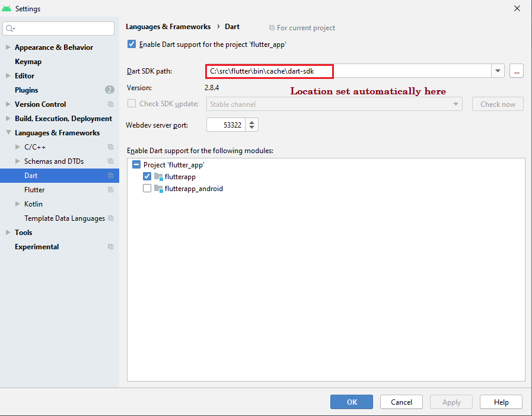
Task: Click the project-level icon beside Flutter item
Action: (110, 190)
